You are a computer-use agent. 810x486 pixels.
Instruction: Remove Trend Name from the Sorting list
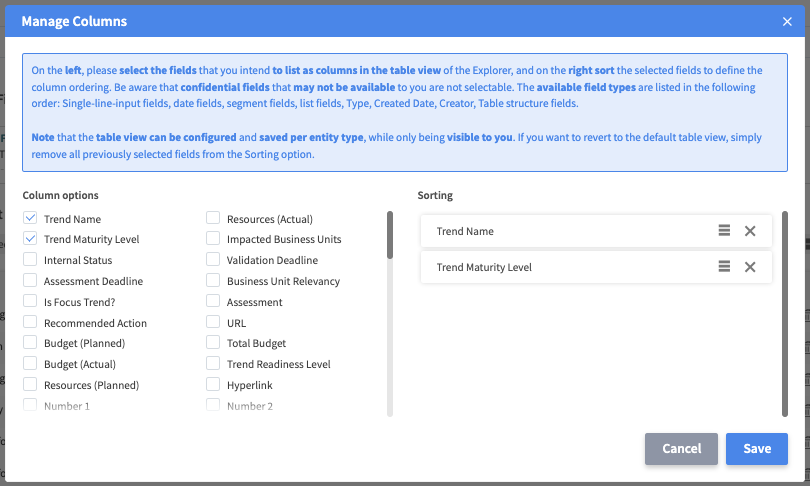(750, 231)
